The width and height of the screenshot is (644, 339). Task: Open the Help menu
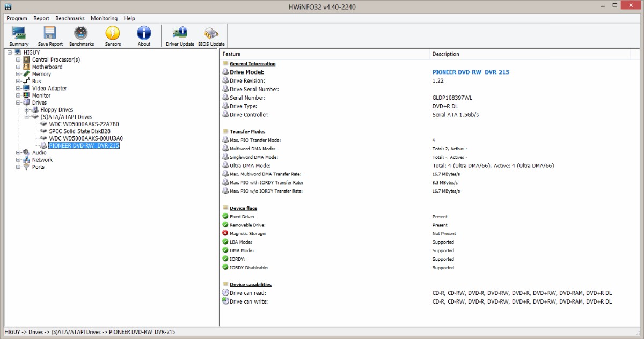pyautogui.click(x=129, y=18)
